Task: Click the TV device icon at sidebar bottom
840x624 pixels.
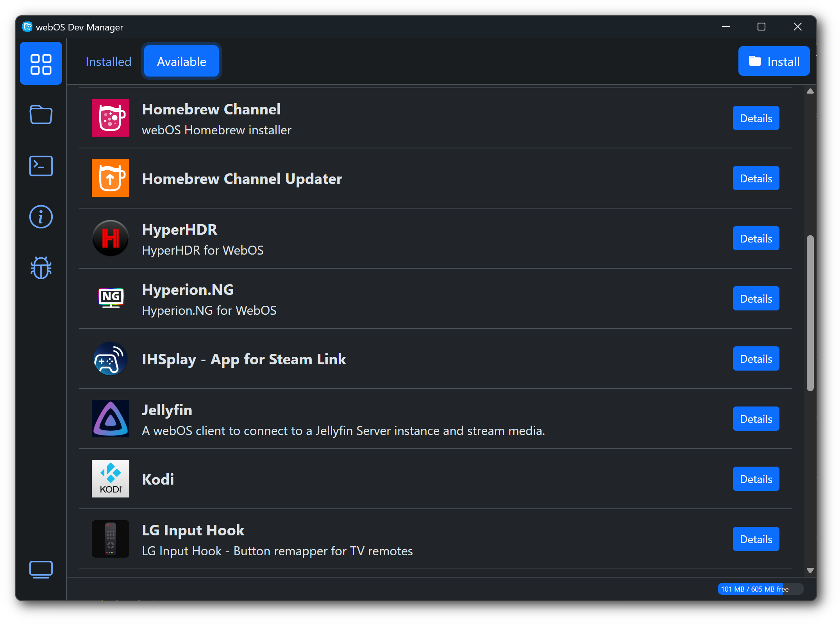Action: [x=41, y=569]
